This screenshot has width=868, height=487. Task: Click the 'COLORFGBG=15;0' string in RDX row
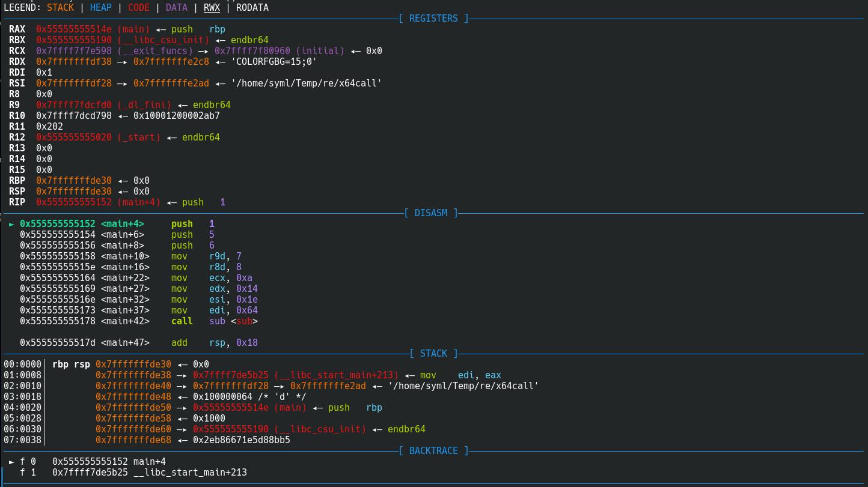[x=274, y=62]
